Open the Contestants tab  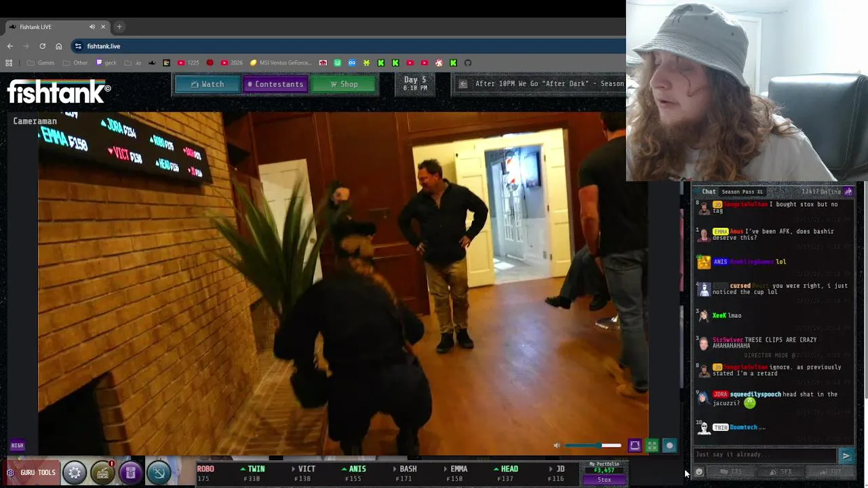click(x=275, y=84)
